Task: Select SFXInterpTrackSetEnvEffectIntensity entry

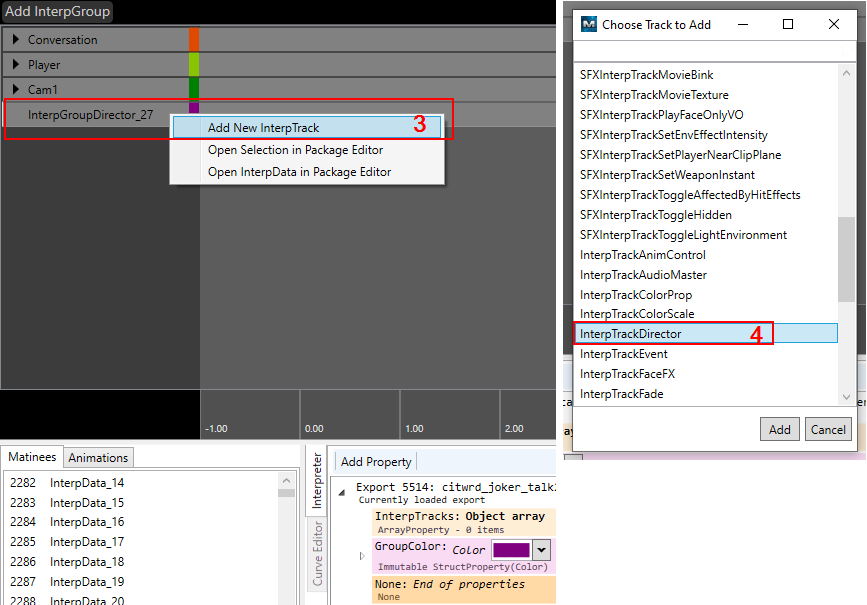Action: 706,134
